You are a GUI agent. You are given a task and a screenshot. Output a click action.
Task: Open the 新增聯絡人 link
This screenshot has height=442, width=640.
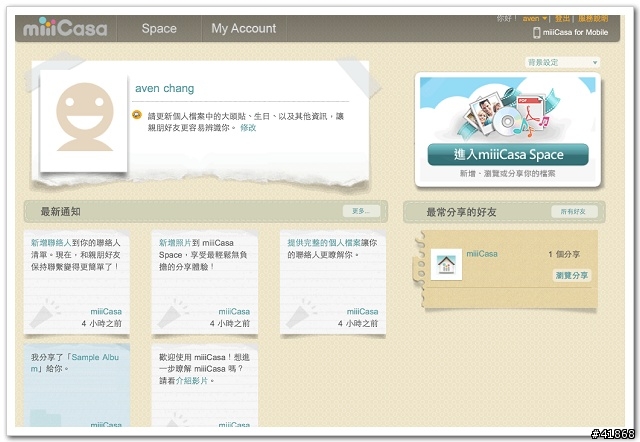(51, 243)
